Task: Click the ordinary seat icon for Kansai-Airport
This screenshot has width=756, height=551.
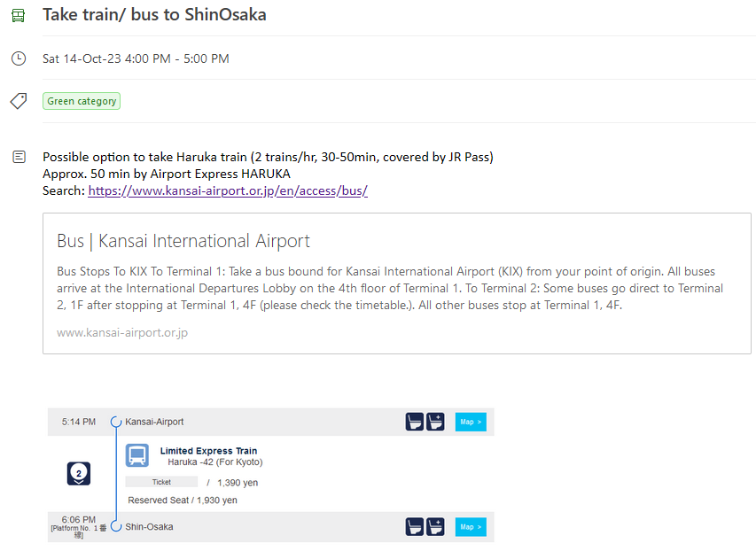Action: [x=415, y=422]
